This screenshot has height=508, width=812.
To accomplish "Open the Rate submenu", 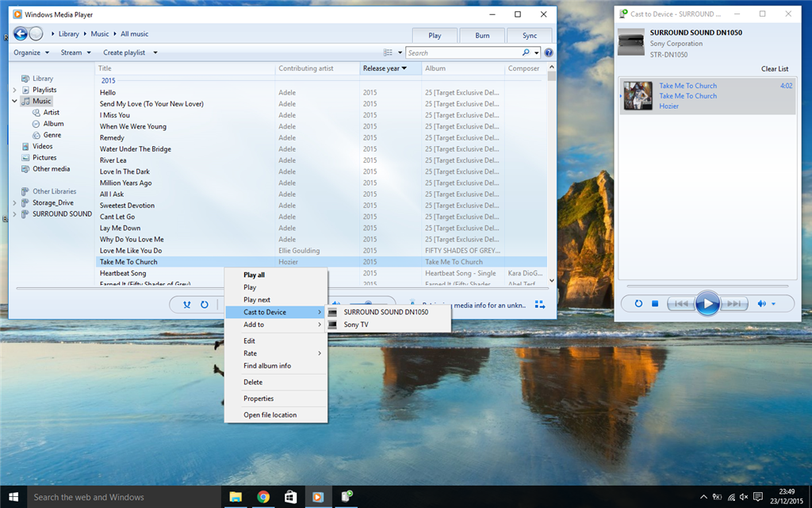I will 276,353.
